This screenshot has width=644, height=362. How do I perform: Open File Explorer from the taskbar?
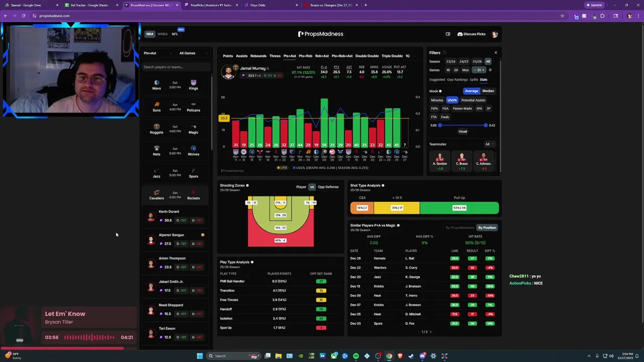[x=278, y=356]
